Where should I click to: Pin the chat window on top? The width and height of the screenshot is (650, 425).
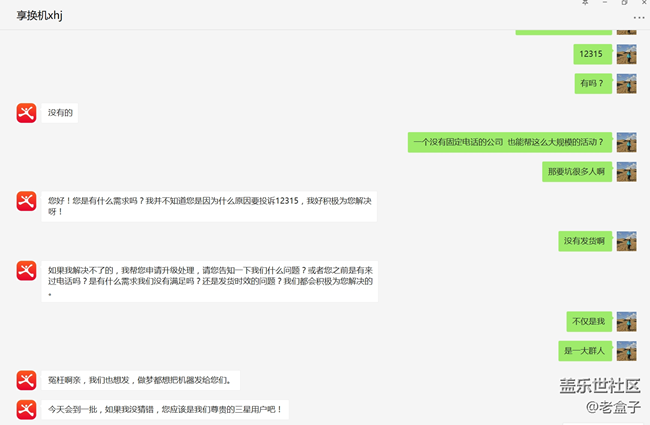coord(585,4)
